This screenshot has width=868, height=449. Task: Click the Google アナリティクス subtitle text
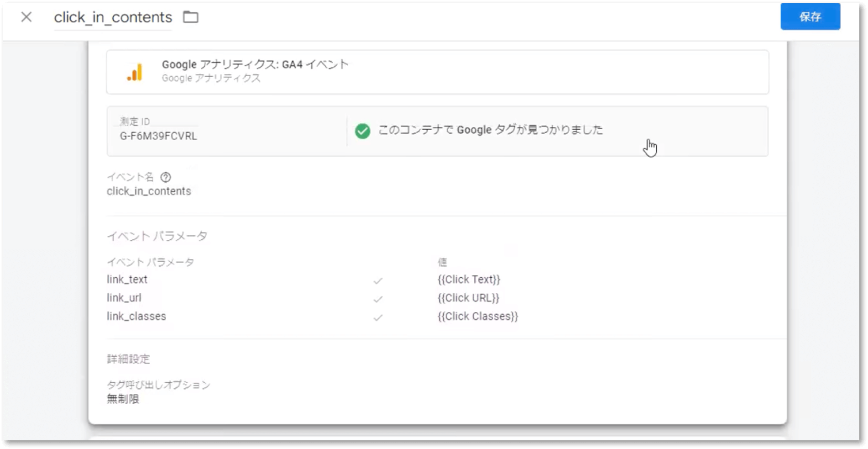[x=211, y=78]
